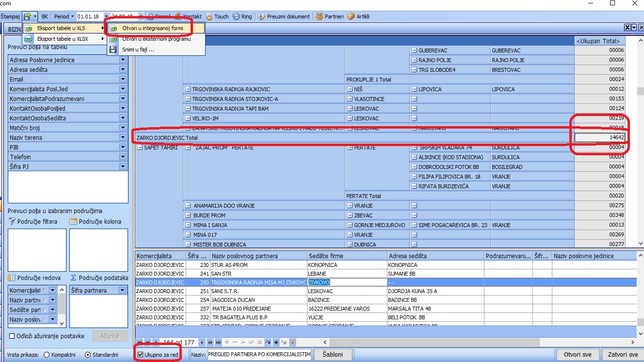Choose Snimi u fajl menu entry
Viewport: 644px width, 362px height.
(x=138, y=49)
